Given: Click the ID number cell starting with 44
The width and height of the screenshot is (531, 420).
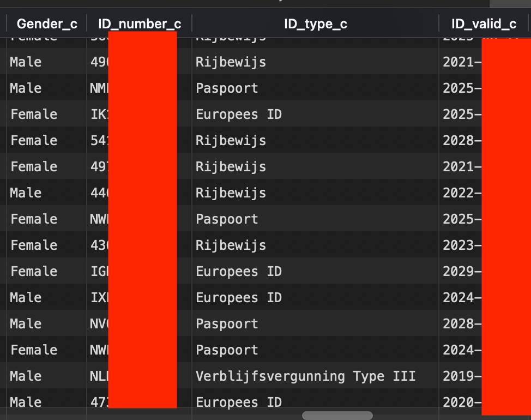Looking at the screenshot, I should tap(99, 193).
